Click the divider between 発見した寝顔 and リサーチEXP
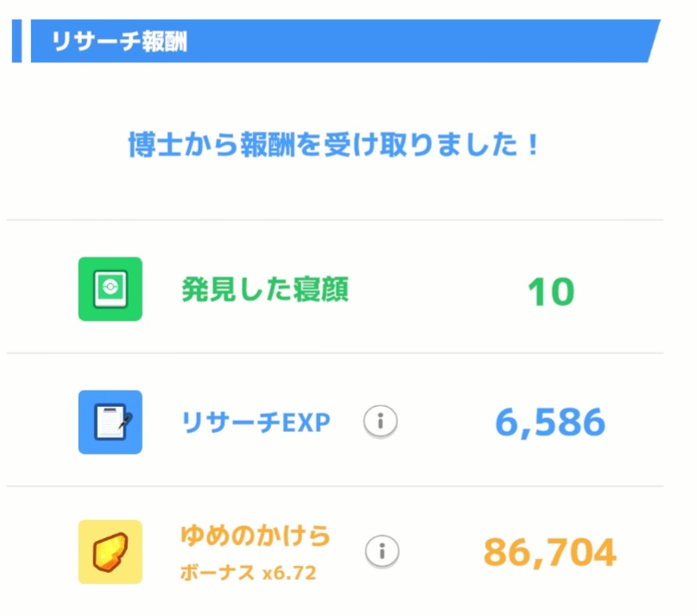Screen dimensions: 697x616 335,352
